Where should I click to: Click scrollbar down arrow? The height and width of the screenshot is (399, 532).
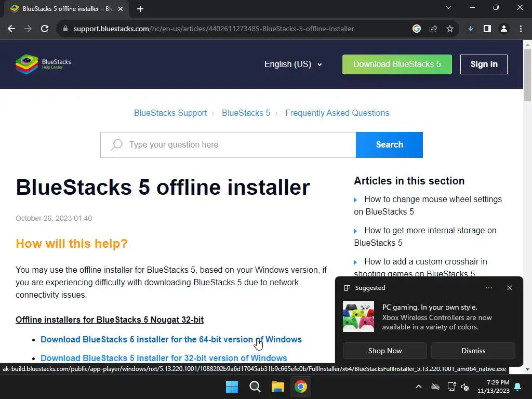527,369
